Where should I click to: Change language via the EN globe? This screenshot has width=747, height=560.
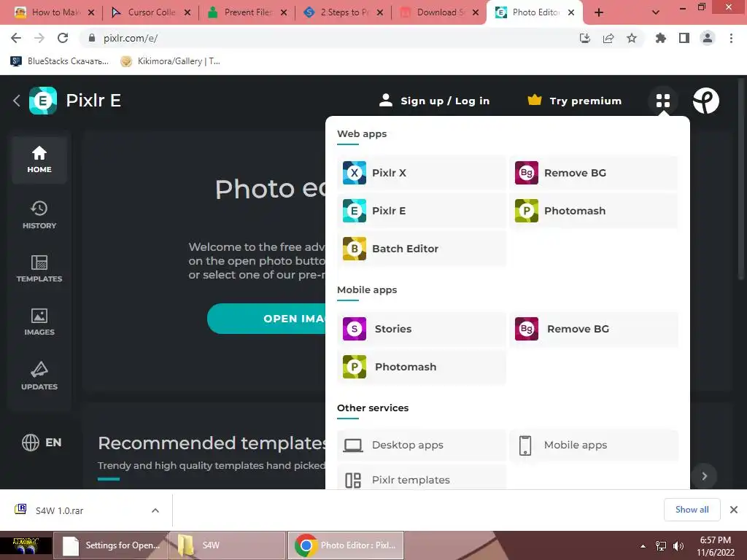[42, 443]
